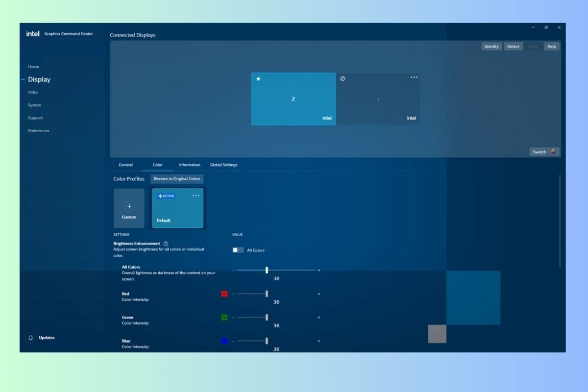Click the Blue intensity slider handle
This screenshot has height=392, width=588.
(267, 341)
